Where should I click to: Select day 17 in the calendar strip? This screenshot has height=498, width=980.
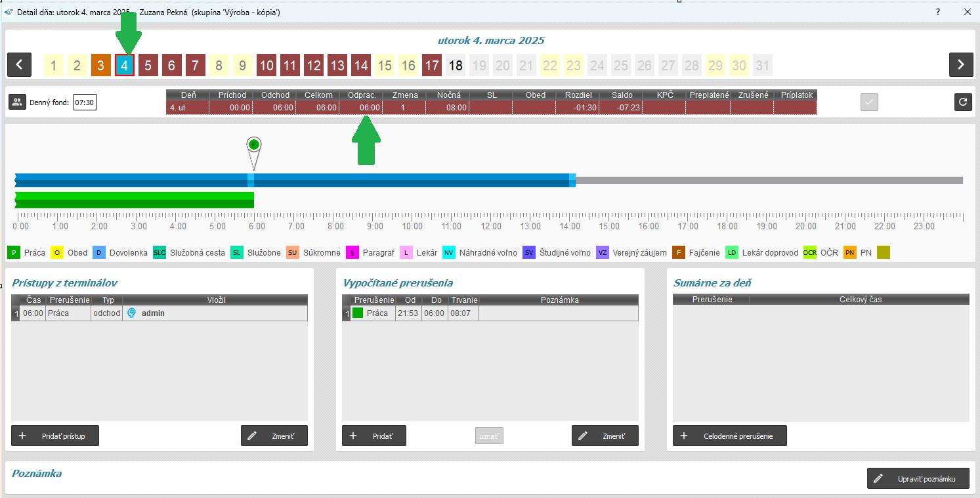pos(431,65)
